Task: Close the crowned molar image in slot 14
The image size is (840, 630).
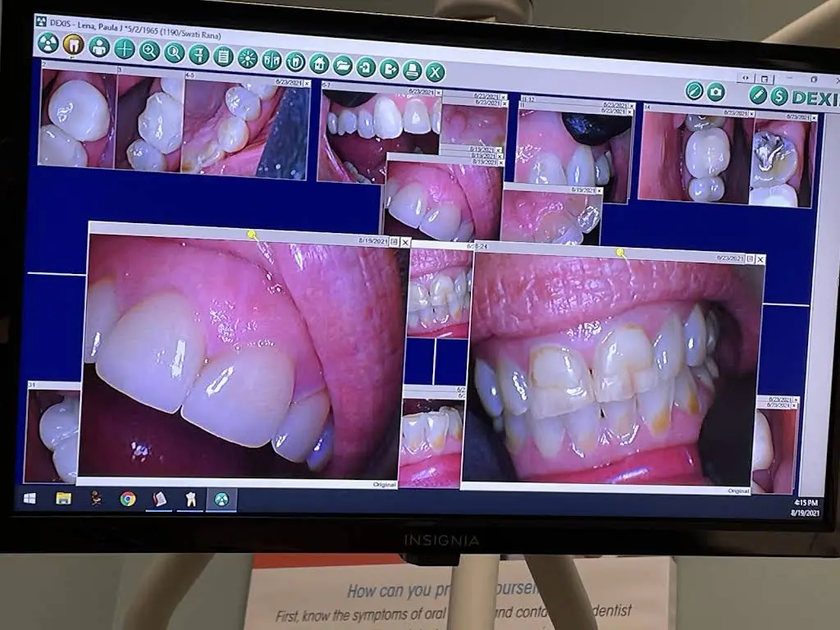Action: point(751,114)
